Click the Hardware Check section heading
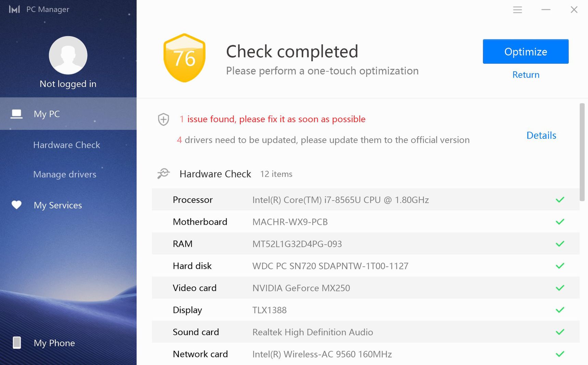This screenshot has height=365, width=588. [215, 174]
